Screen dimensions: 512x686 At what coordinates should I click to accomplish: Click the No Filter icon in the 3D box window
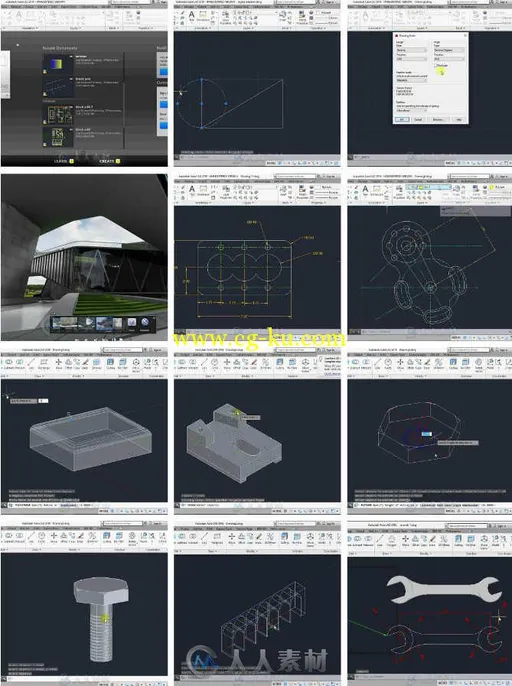123,364
